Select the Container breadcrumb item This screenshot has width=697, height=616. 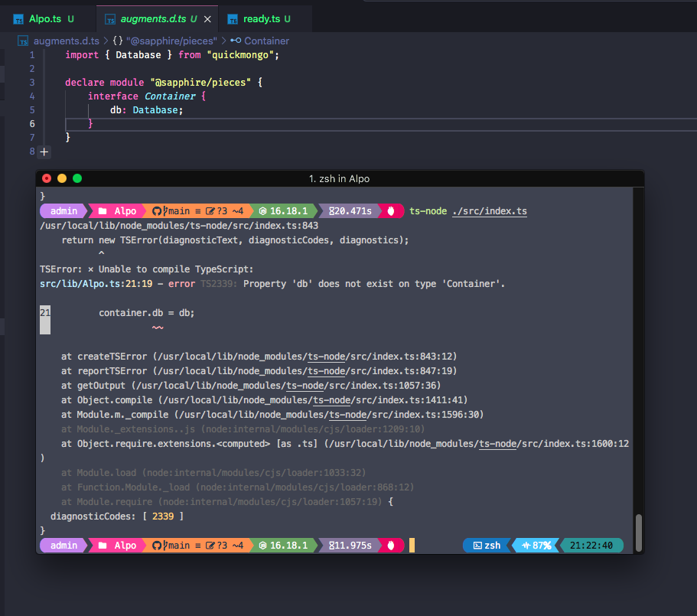tap(267, 41)
